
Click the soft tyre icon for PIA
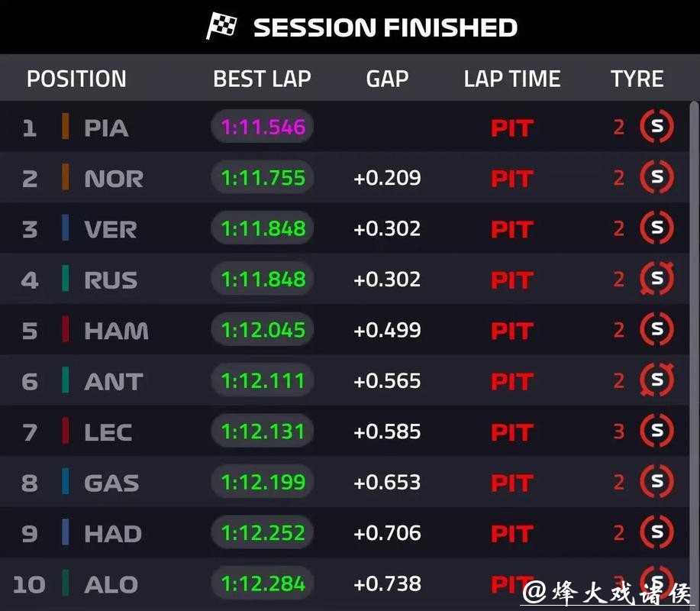656,126
